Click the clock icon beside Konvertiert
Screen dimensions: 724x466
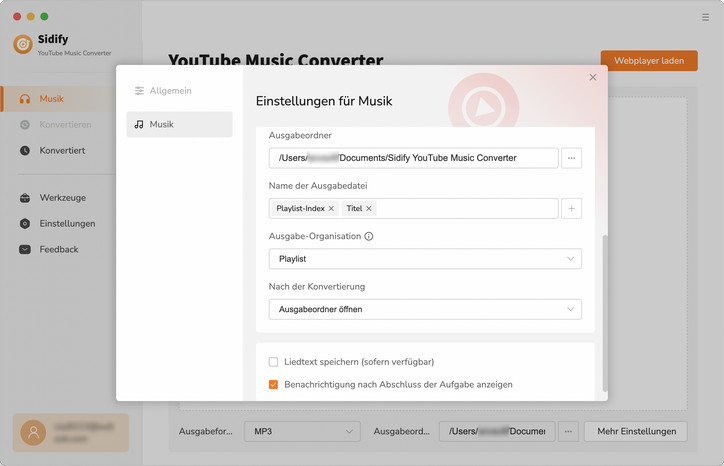point(25,151)
